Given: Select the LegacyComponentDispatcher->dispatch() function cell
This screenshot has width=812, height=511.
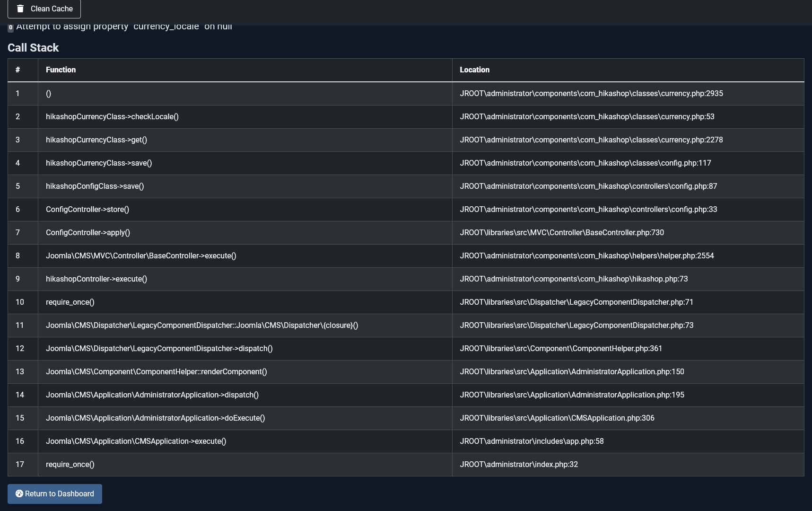Looking at the screenshot, I should [159, 348].
